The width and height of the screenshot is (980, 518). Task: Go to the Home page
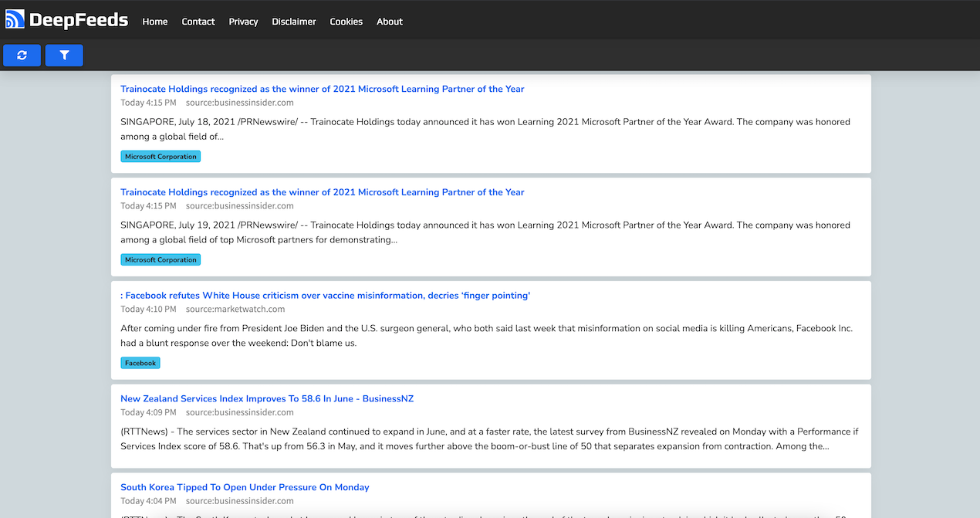(x=155, y=22)
